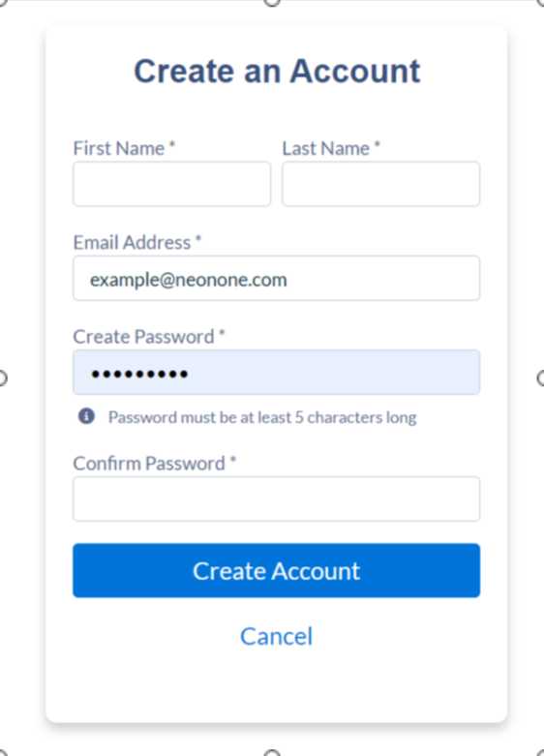Click the bottom-center selection handle
This screenshot has height=756, width=544.
click(x=272, y=753)
